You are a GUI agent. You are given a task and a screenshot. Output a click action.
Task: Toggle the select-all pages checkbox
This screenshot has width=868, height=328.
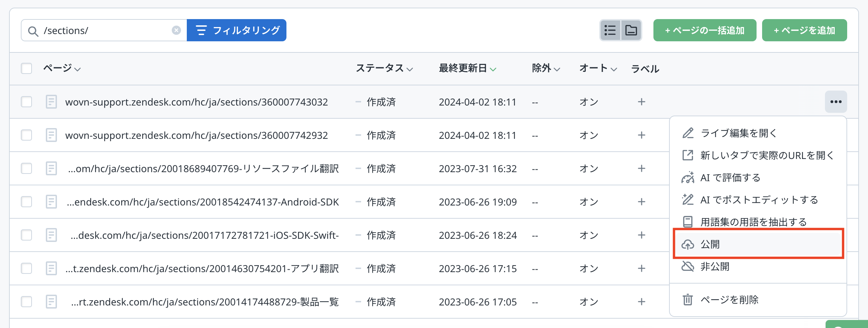coord(26,68)
